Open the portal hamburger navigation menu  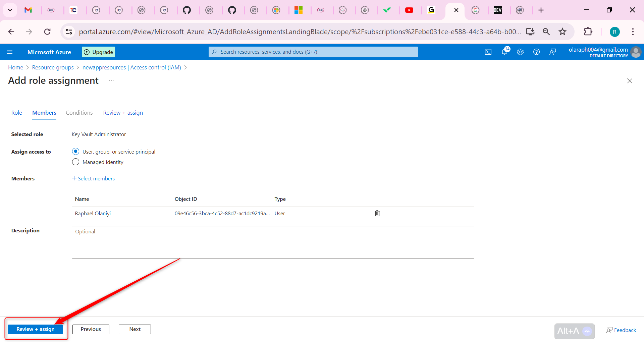(10, 52)
